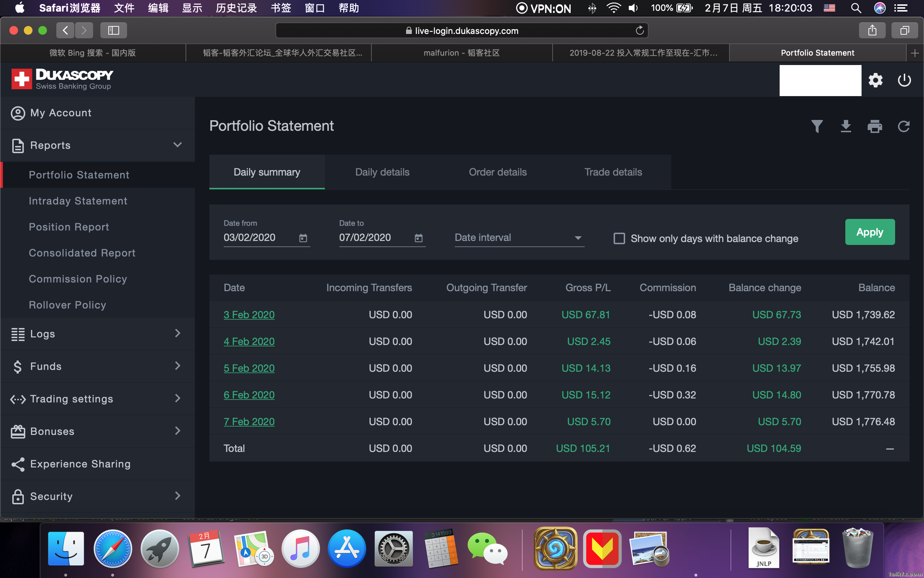
Task: Open Position Report
Action: tap(69, 227)
